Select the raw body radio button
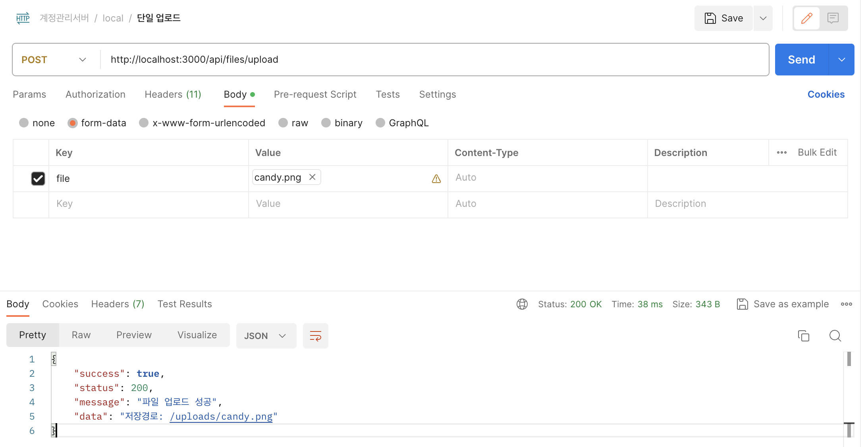 (283, 123)
